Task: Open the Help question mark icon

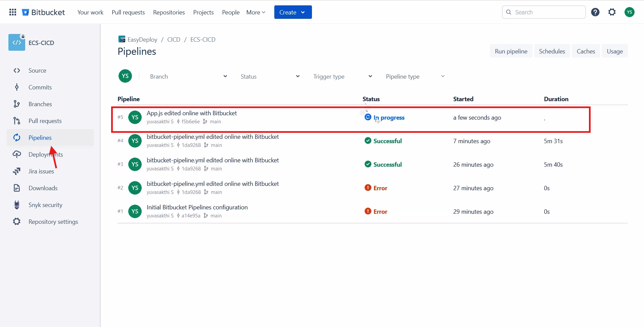Action: click(595, 12)
